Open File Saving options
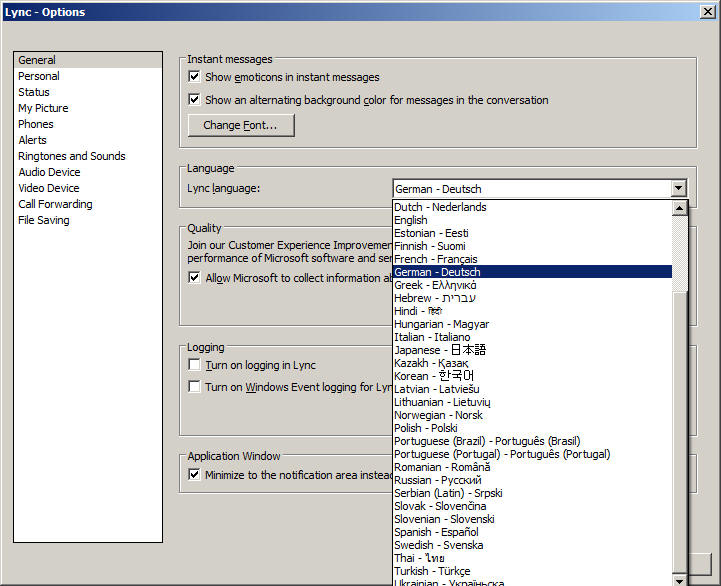Image resolution: width=721 pixels, height=586 pixels. pyautogui.click(x=88, y=220)
